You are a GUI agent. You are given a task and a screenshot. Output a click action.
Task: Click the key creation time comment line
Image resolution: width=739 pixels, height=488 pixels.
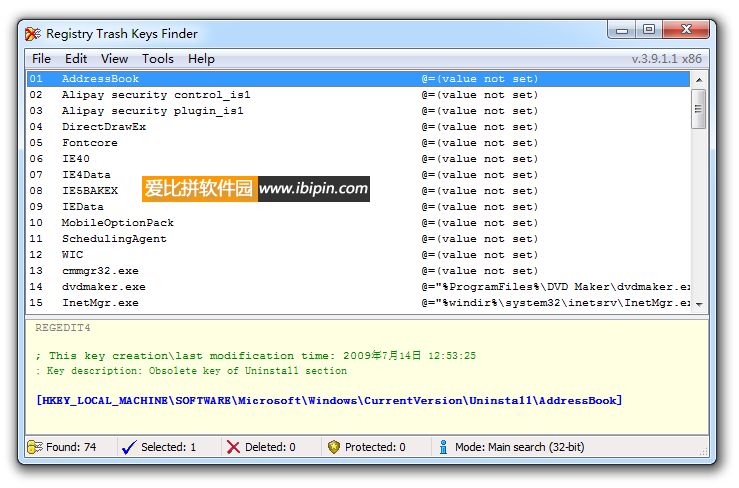click(x=255, y=356)
